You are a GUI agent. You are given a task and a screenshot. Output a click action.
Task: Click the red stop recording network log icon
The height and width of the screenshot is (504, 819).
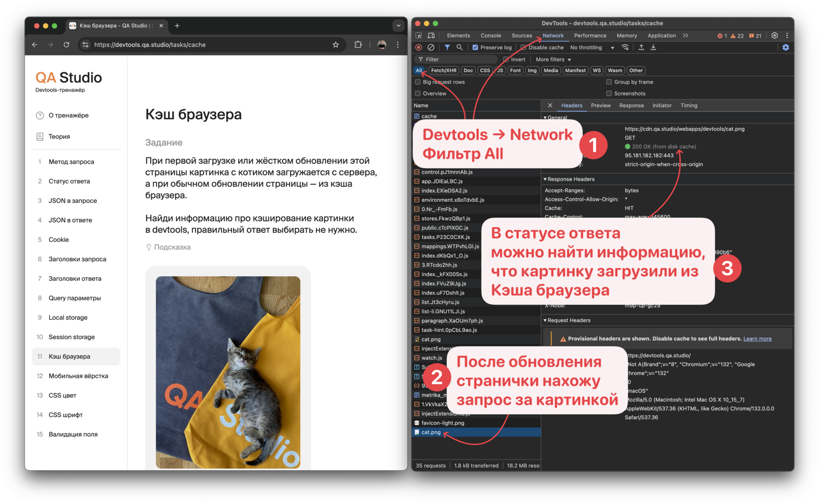pyautogui.click(x=419, y=47)
